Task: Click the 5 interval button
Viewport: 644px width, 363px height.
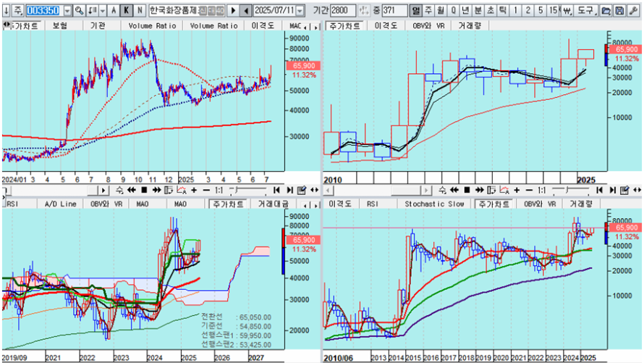Action: (541, 10)
